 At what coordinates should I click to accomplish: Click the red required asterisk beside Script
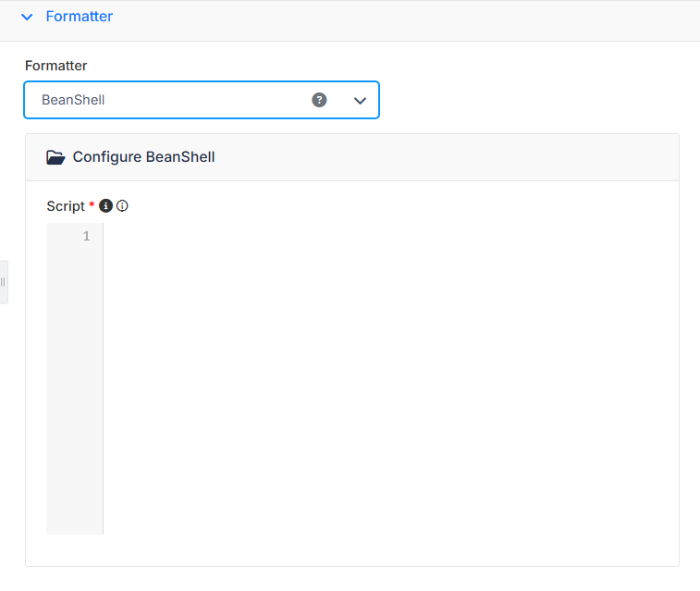(92, 204)
